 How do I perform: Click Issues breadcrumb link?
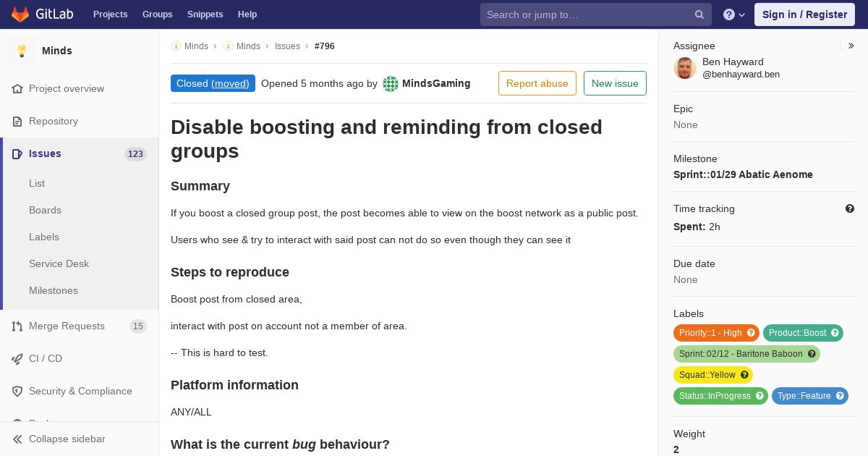(x=287, y=46)
